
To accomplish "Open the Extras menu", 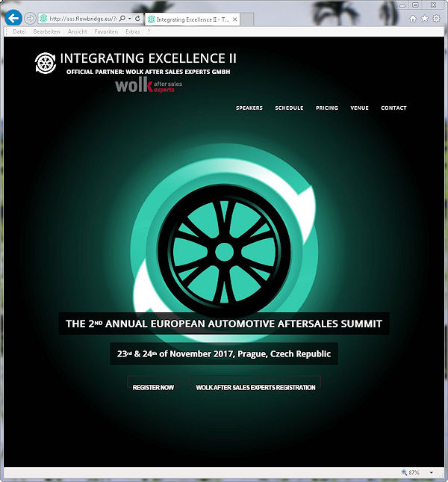I will coord(133,31).
